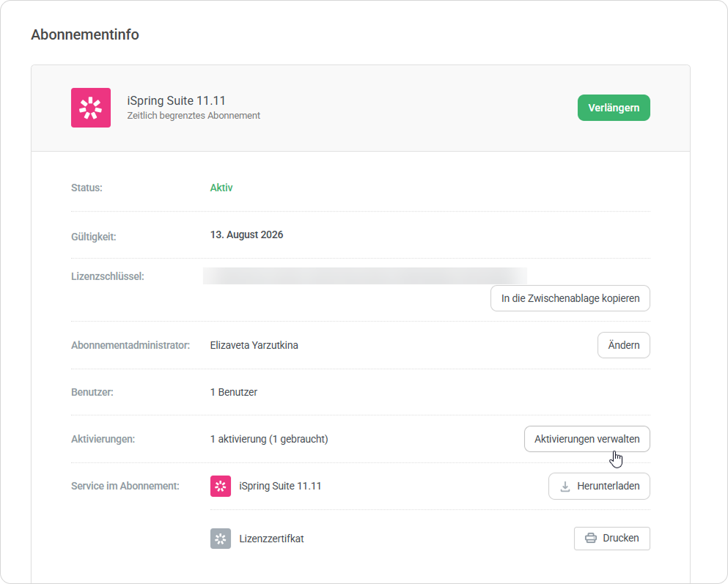Screen dimensions: 728x584
Task: Click the download arrow icon in Herunterladen
Action: coord(565,486)
